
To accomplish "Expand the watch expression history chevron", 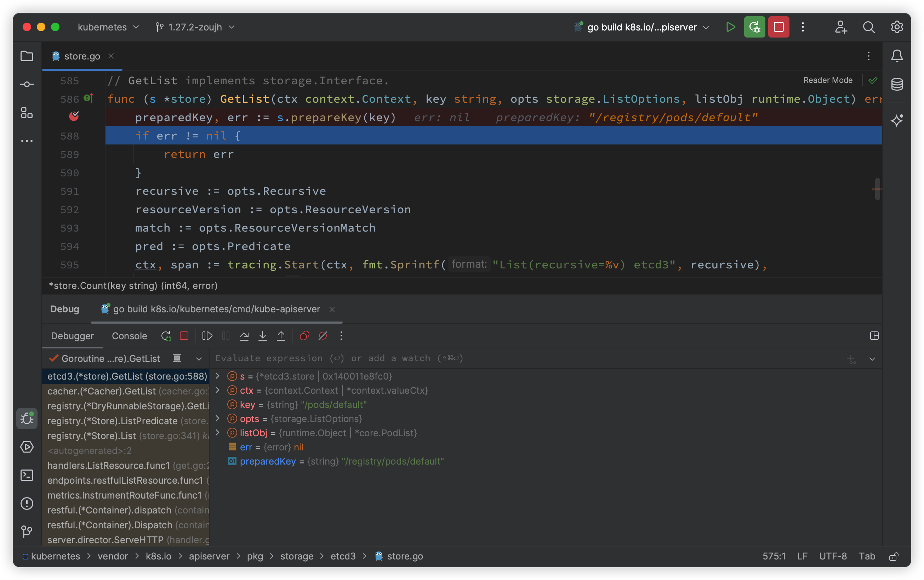I will tap(872, 359).
